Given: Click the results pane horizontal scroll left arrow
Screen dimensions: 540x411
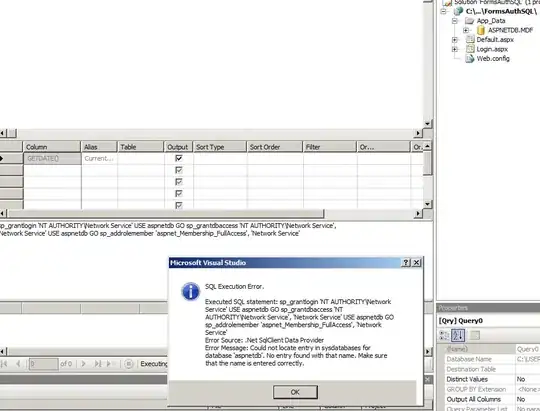Looking at the screenshot, I should tap(3, 352).
